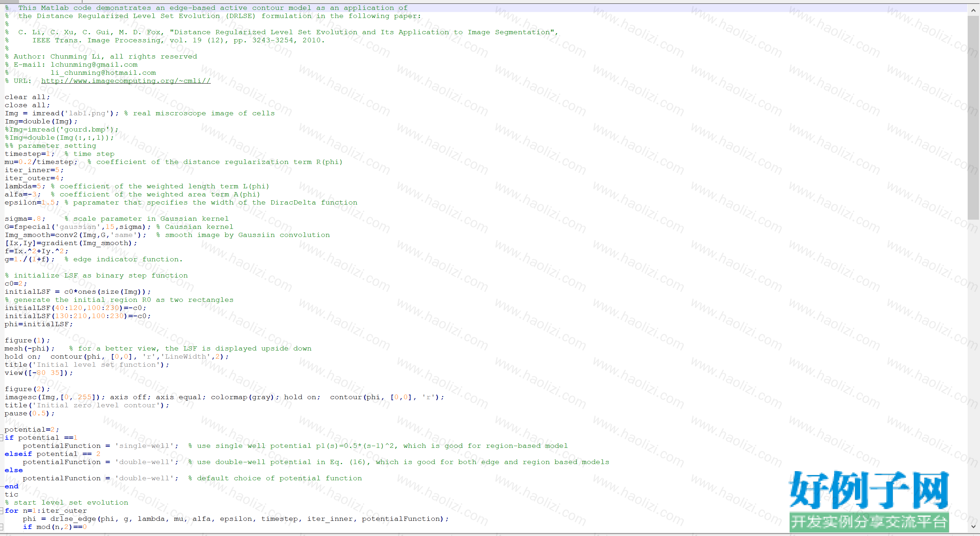
Task: Click the '% start level set evolution' comment
Action: (x=66, y=503)
